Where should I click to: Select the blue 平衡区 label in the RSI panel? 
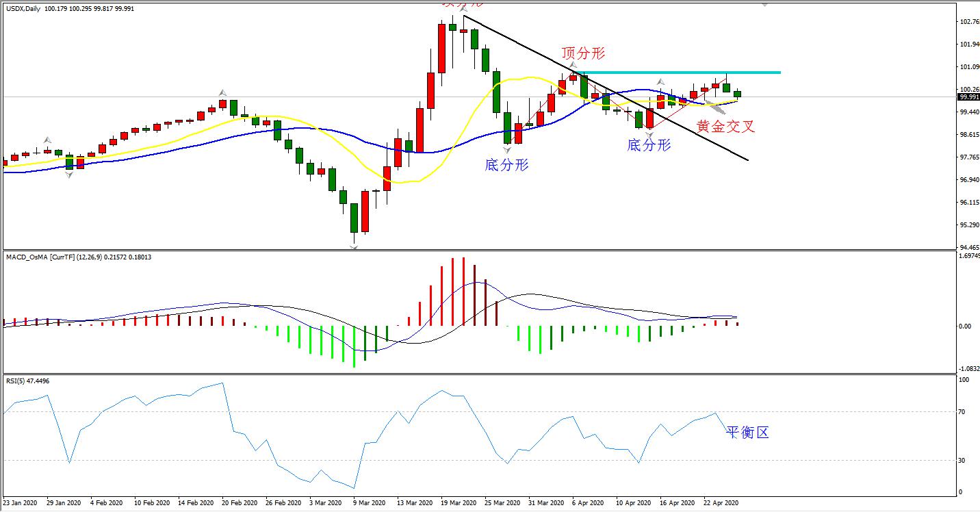747,432
